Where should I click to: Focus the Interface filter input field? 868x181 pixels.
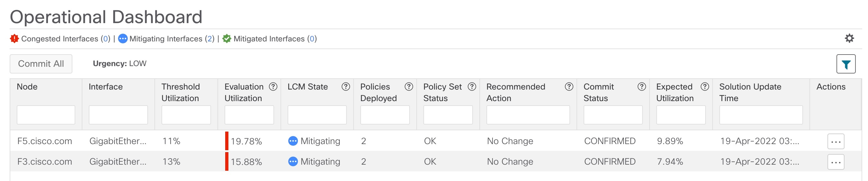tap(118, 115)
